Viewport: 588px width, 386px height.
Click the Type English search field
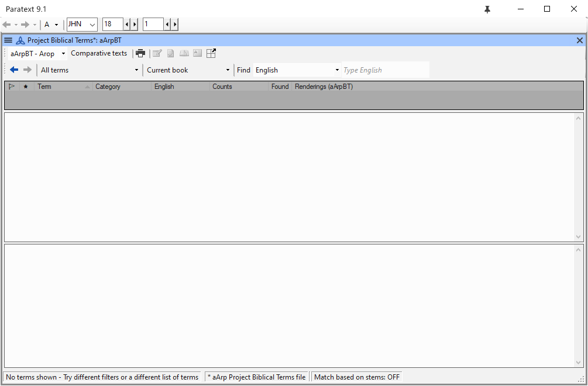(386, 70)
